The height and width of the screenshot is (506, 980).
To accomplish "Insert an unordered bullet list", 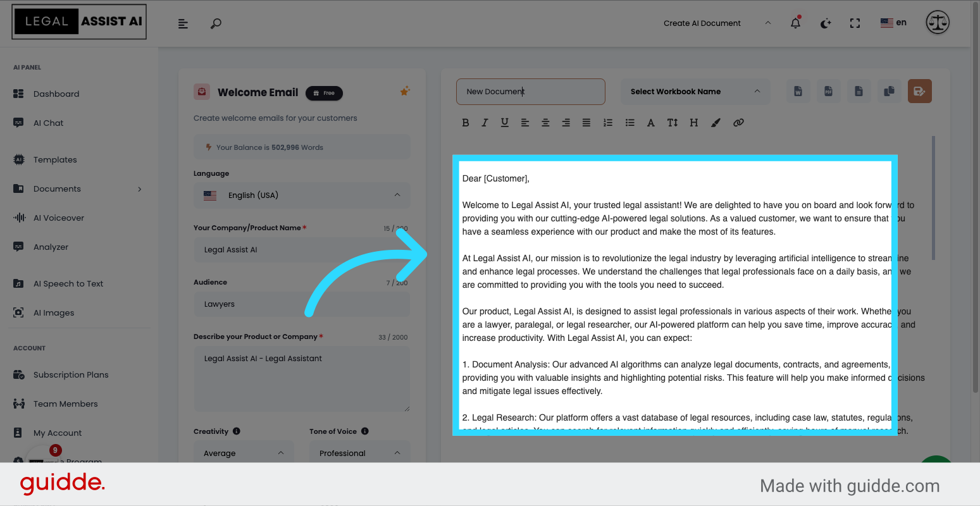I will point(630,123).
